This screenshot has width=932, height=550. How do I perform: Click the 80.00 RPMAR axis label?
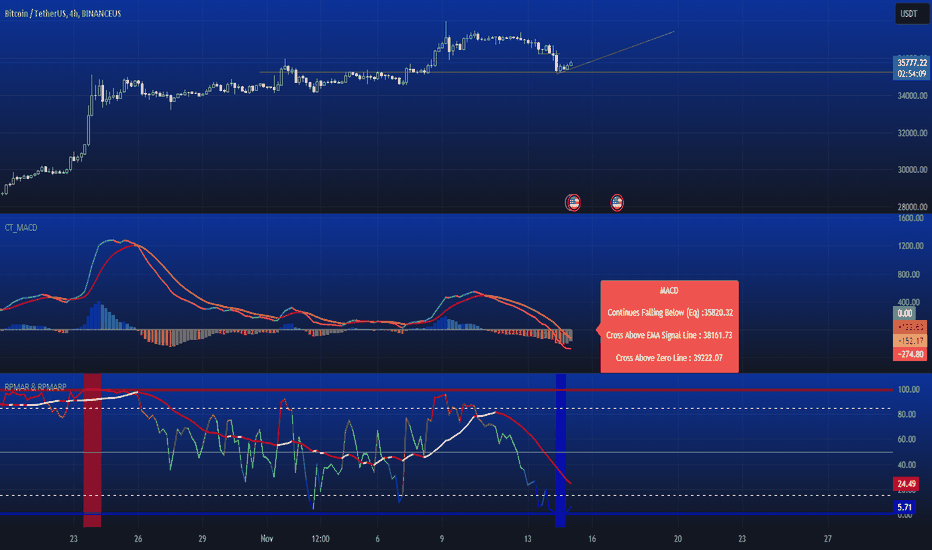pyautogui.click(x=906, y=414)
